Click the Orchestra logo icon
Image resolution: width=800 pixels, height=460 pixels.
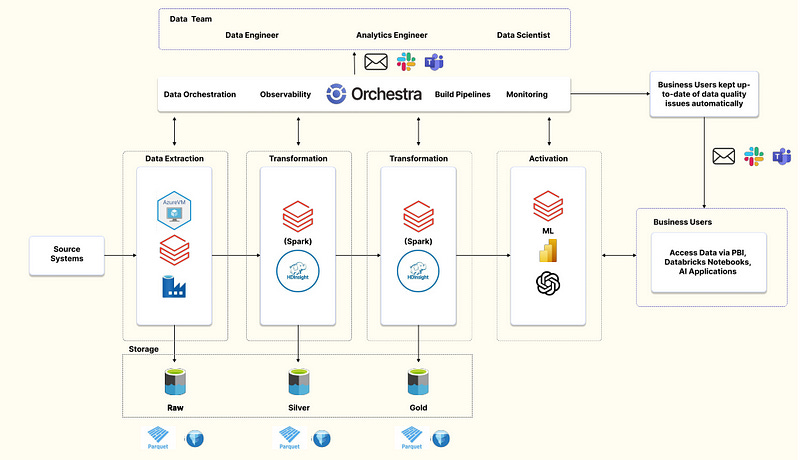[x=336, y=94]
